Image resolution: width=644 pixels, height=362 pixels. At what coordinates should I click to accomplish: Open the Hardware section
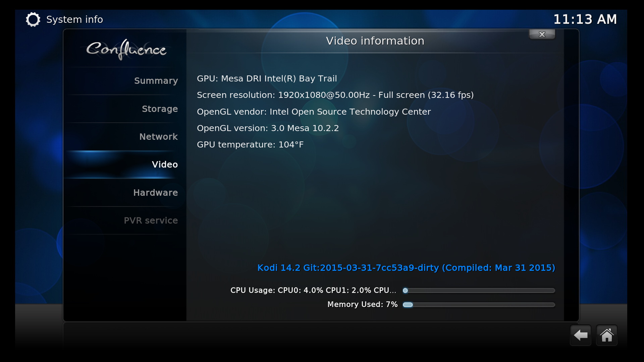click(x=124, y=193)
